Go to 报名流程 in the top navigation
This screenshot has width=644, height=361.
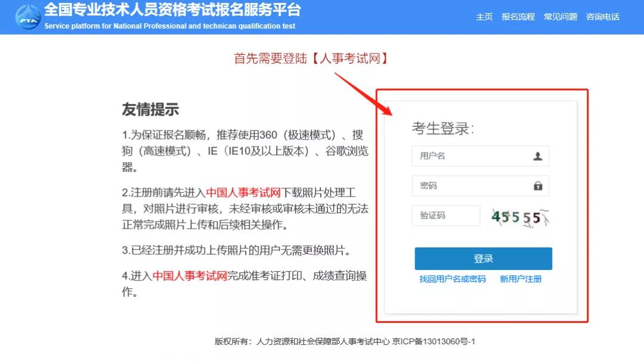[x=518, y=17]
